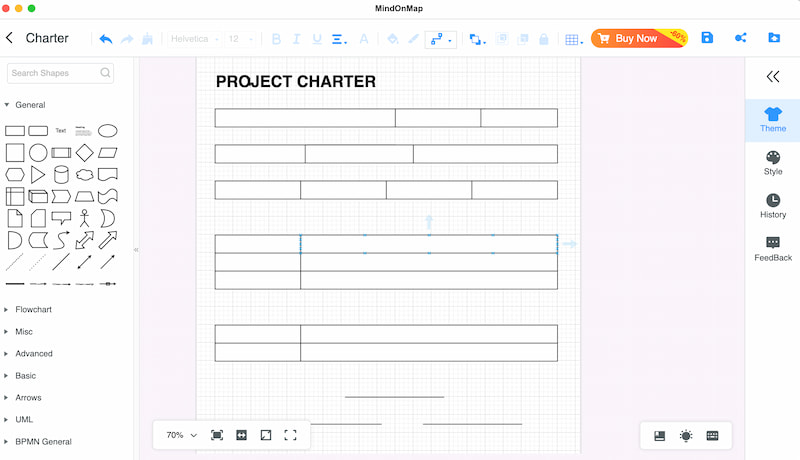Open the History tab

[x=773, y=206]
